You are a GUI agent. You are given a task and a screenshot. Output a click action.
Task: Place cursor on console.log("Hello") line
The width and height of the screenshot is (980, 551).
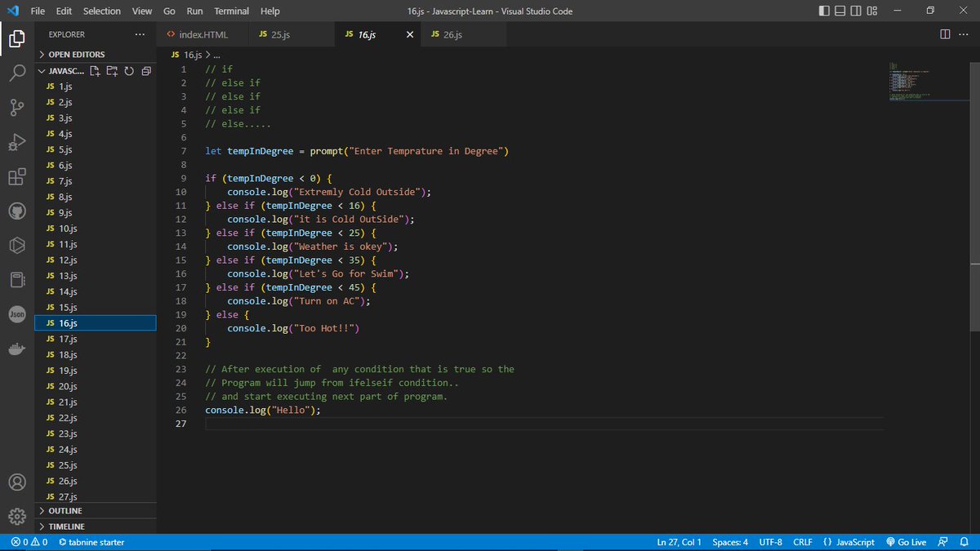pyautogui.click(x=262, y=411)
